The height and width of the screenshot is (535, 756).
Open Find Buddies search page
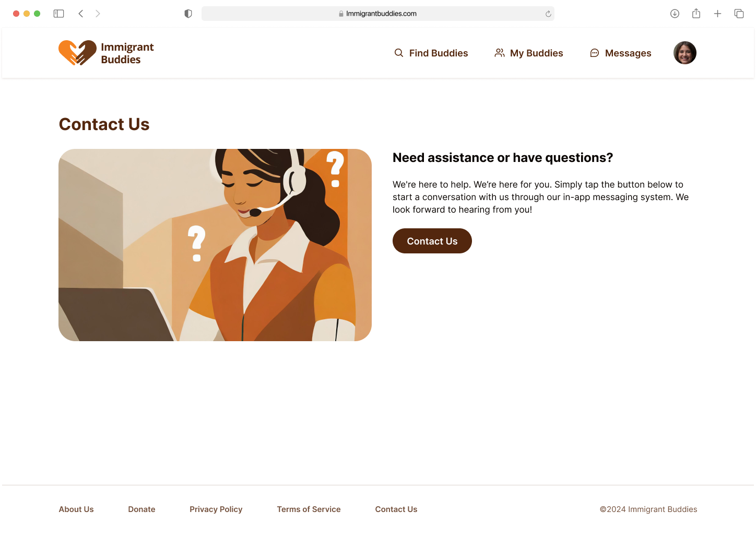click(431, 53)
